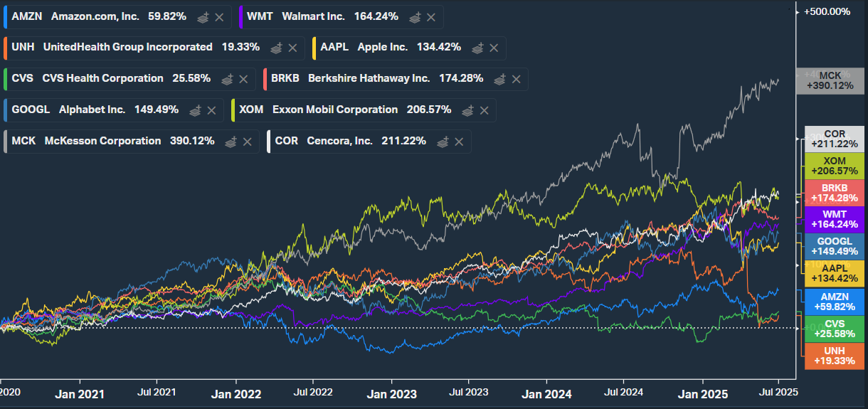Click the Jan 2025 date on the time axis
This screenshot has height=409, width=868.
click(703, 393)
